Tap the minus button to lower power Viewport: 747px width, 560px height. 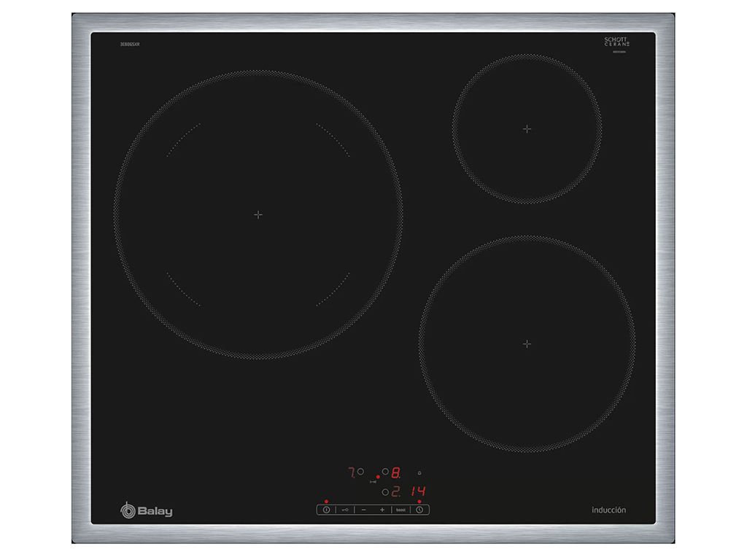pos(364,510)
